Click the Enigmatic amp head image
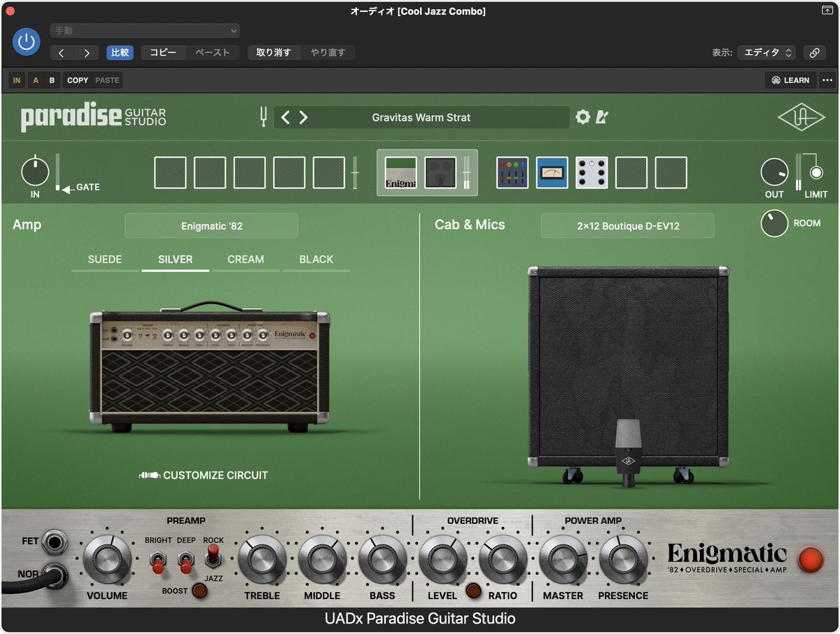 click(x=209, y=366)
